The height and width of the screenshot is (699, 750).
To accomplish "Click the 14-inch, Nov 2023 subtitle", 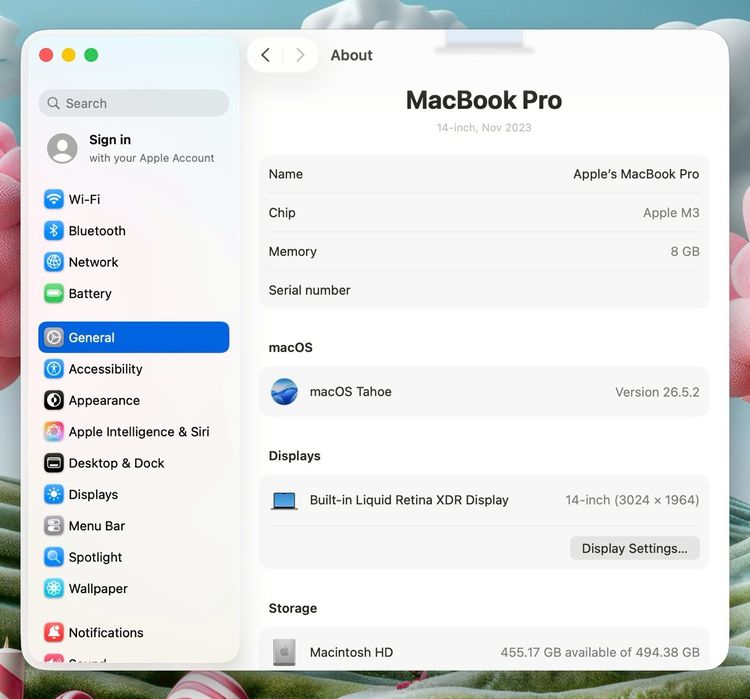I will [x=484, y=128].
